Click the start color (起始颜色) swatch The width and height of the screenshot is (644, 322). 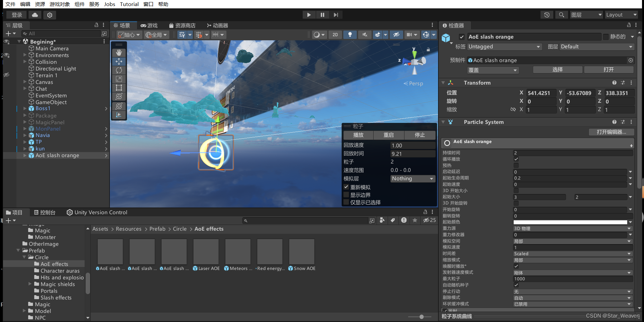pyautogui.click(x=570, y=222)
